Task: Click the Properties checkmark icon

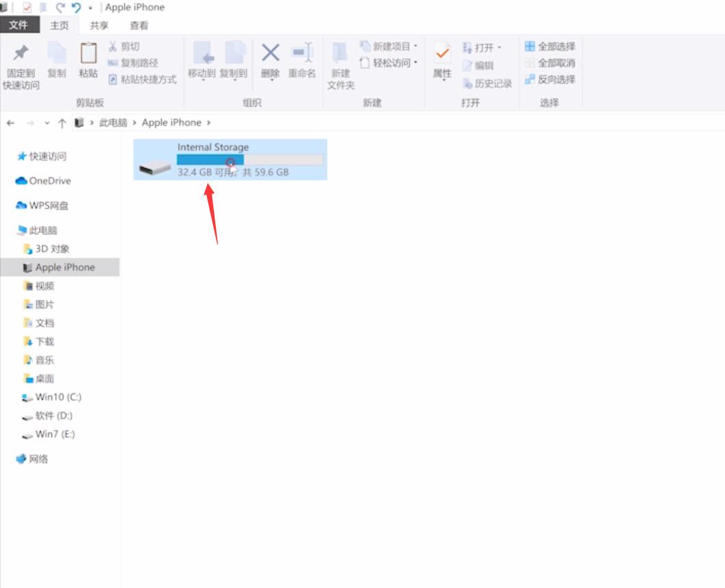Action: pyautogui.click(x=443, y=53)
